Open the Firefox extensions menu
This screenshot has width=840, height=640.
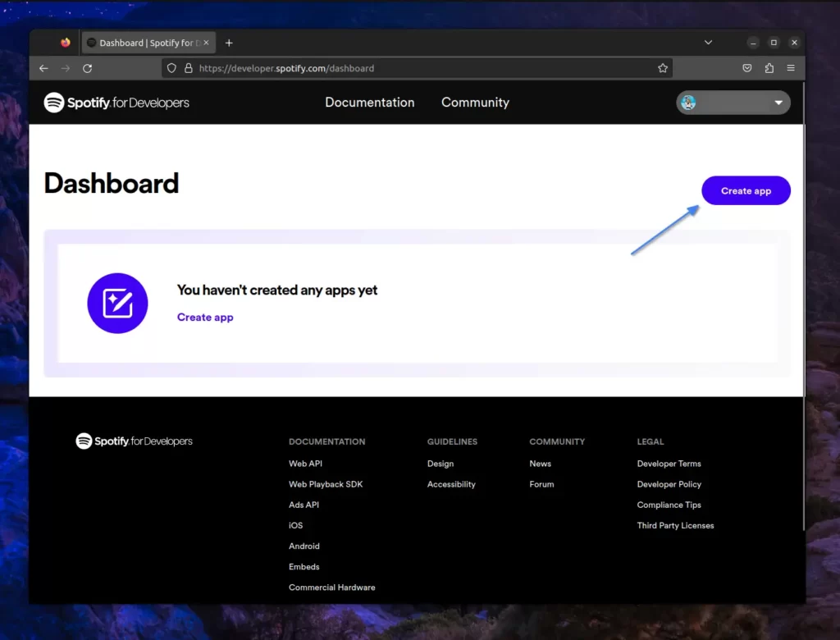(769, 68)
